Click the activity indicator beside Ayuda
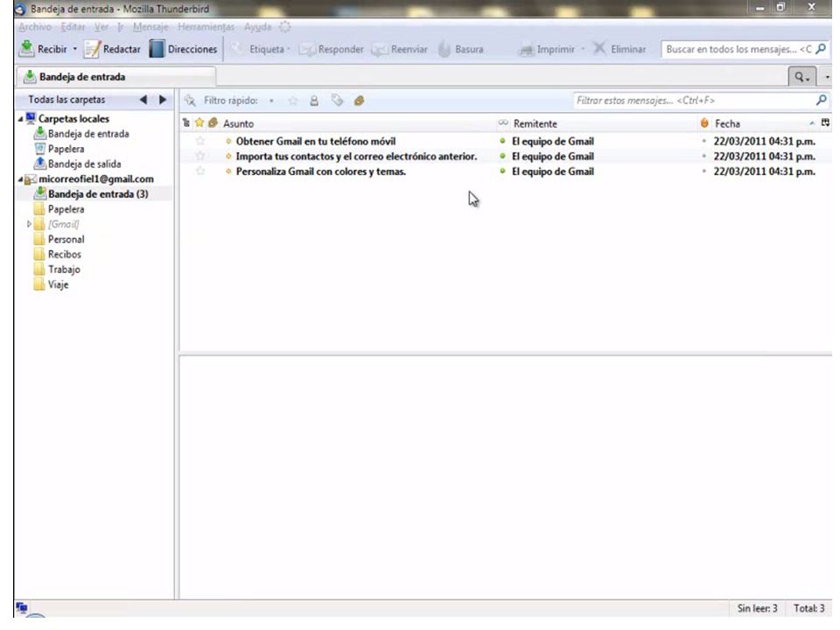The image size is (840, 630). point(285,26)
